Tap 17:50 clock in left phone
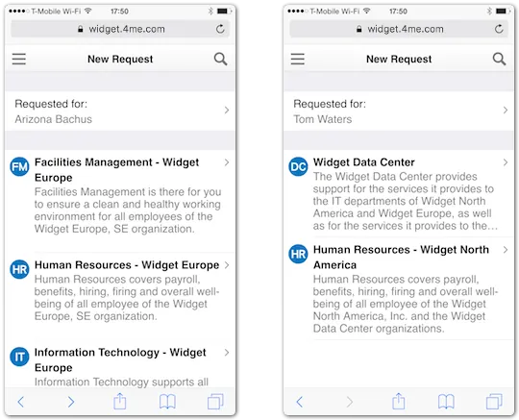 pyautogui.click(x=119, y=12)
